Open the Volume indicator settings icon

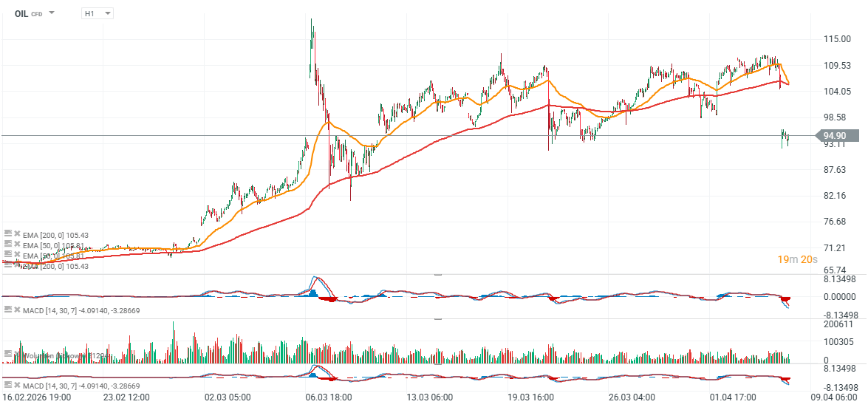pos(8,355)
